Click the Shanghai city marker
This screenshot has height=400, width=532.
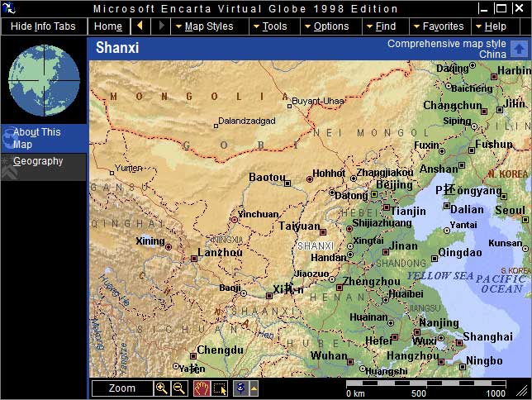[459, 343]
